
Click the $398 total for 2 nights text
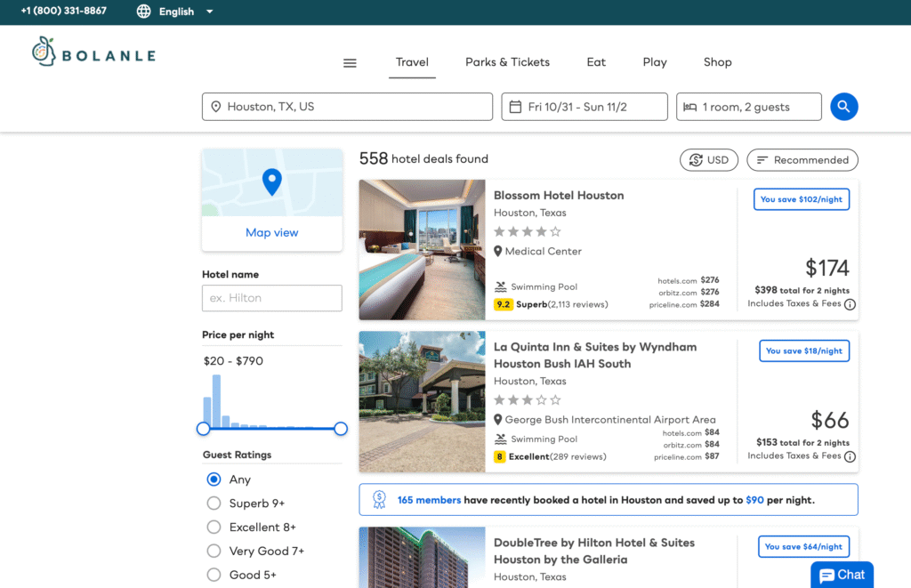pos(802,290)
